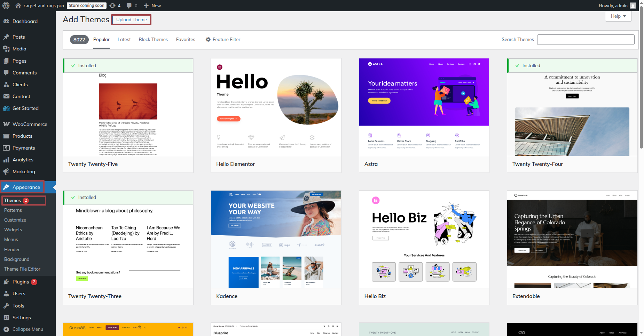Switch to the Popular themes tab
644x336 pixels.
(101, 40)
